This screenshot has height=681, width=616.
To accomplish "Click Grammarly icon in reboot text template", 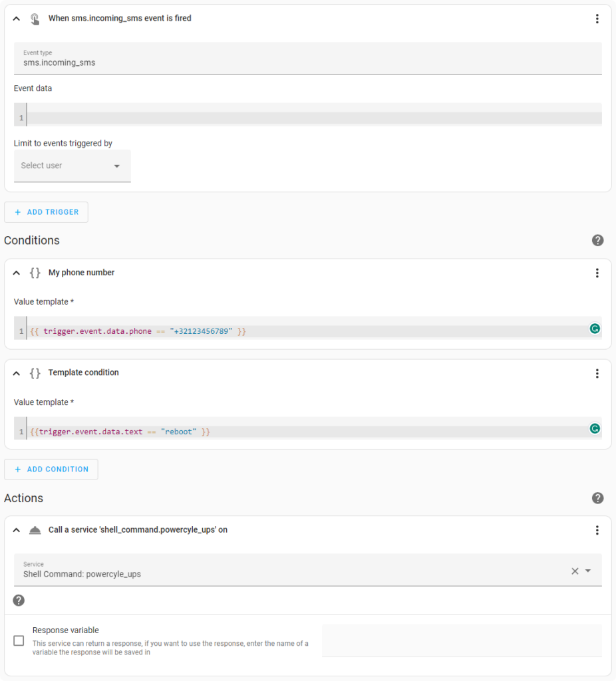I will (x=594, y=429).
